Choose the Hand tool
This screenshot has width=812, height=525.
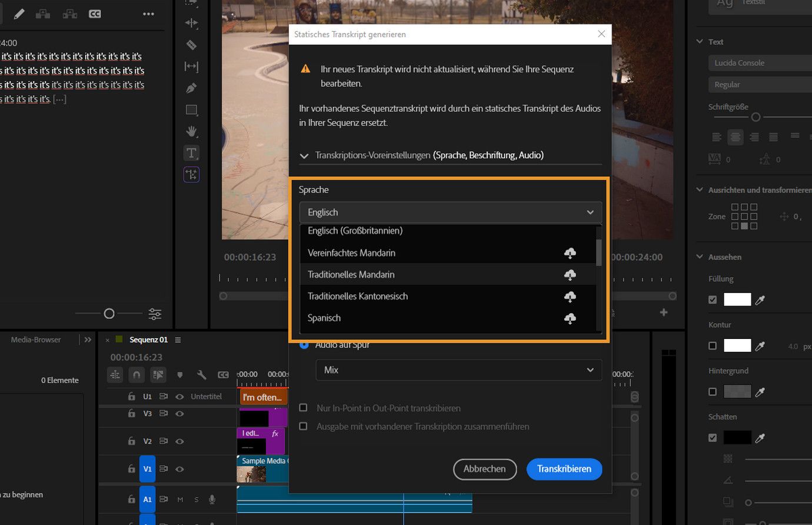(x=191, y=131)
